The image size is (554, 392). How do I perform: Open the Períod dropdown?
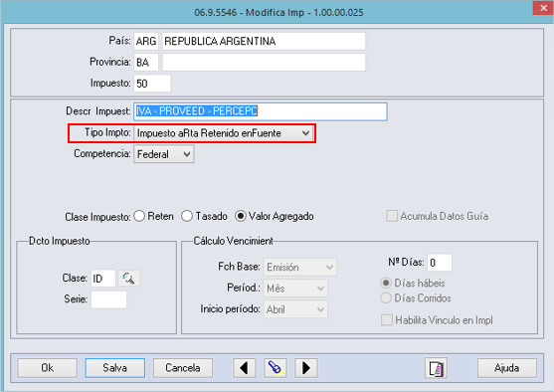click(295, 289)
